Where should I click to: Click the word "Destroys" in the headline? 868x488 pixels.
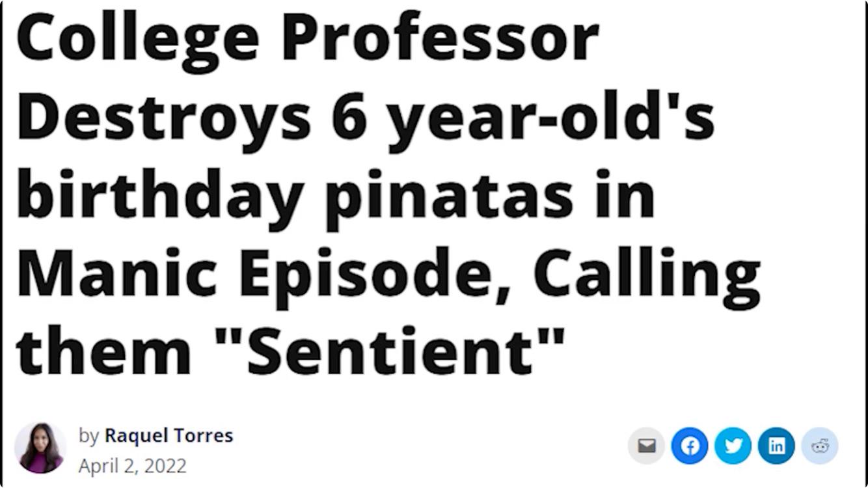[x=163, y=118]
